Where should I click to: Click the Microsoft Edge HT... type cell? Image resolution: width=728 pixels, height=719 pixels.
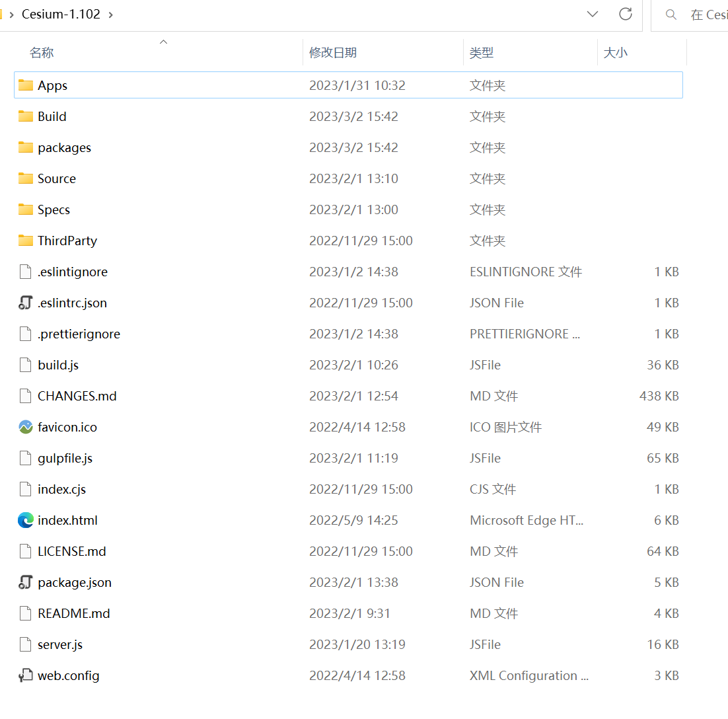coord(527,520)
